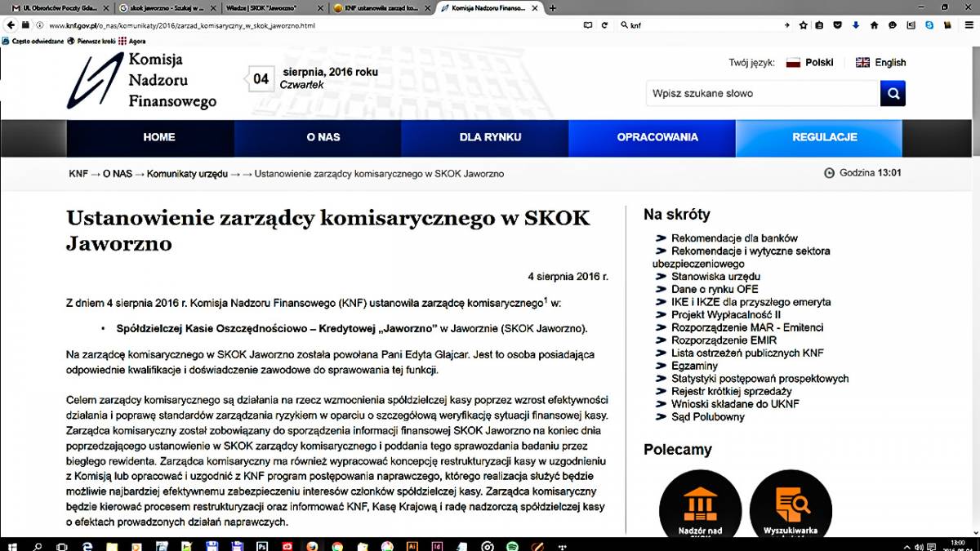
Task: Open Projekt Wypłacalność II link
Action: [x=726, y=314]
